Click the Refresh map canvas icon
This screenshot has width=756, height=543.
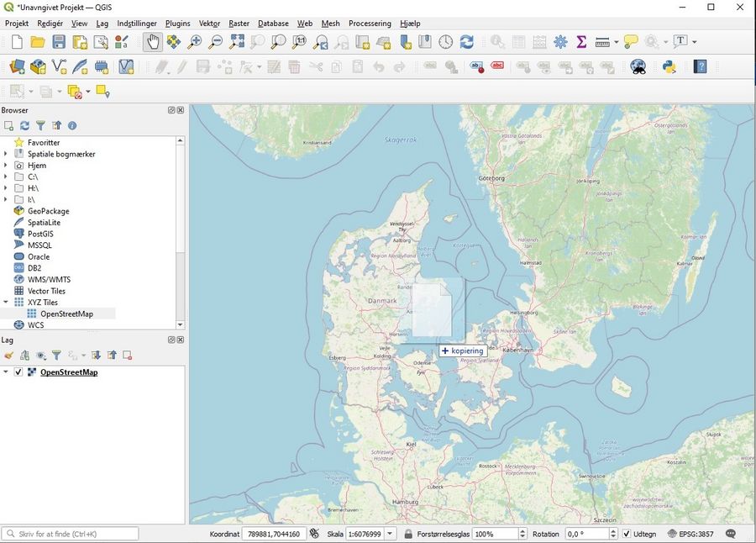tap(467, 42)
